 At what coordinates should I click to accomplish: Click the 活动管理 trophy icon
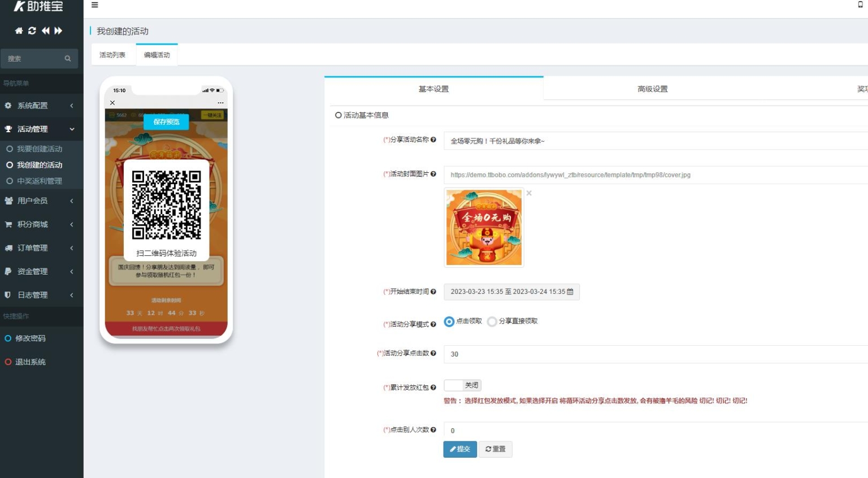click(x=7, y=129)
